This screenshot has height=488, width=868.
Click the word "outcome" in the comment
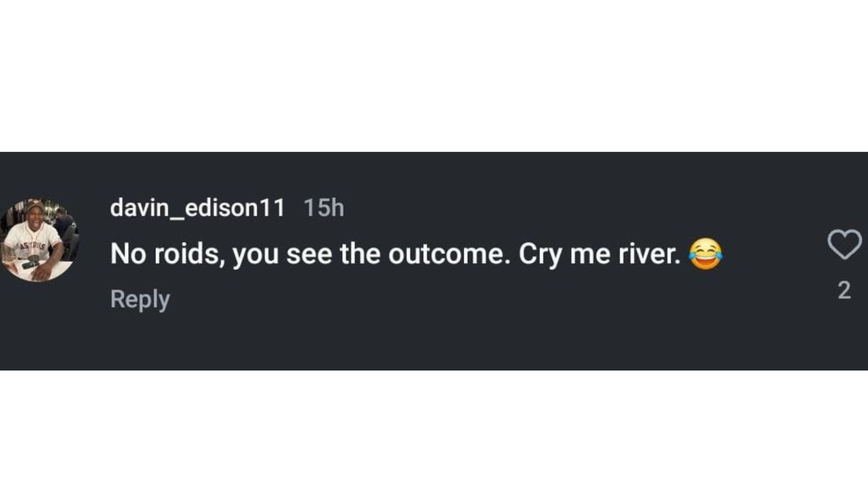tap(446, 254)
